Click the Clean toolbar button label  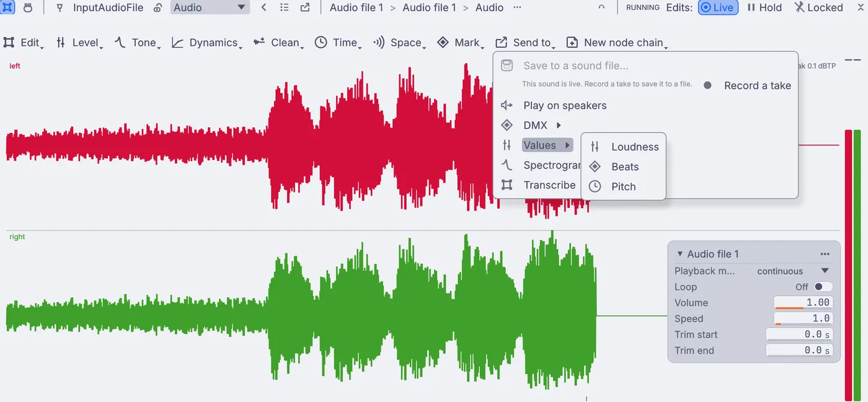[285, 42]
